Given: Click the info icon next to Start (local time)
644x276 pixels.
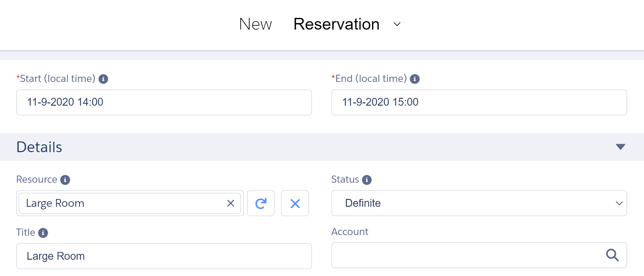Looking at the screenshot, I should (x=103, y=79).
